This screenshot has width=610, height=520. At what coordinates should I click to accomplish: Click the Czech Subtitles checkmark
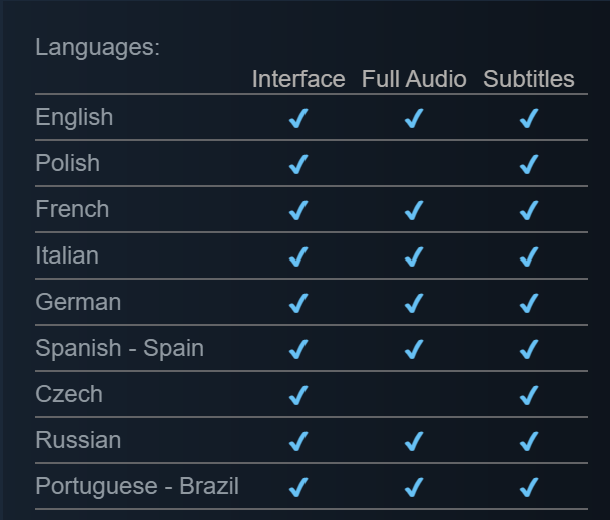[x=529, y=395]
